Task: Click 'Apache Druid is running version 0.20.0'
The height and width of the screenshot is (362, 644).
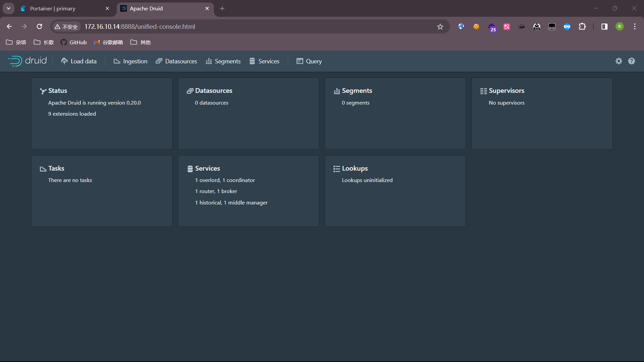Action: click(x=95, y=103)
